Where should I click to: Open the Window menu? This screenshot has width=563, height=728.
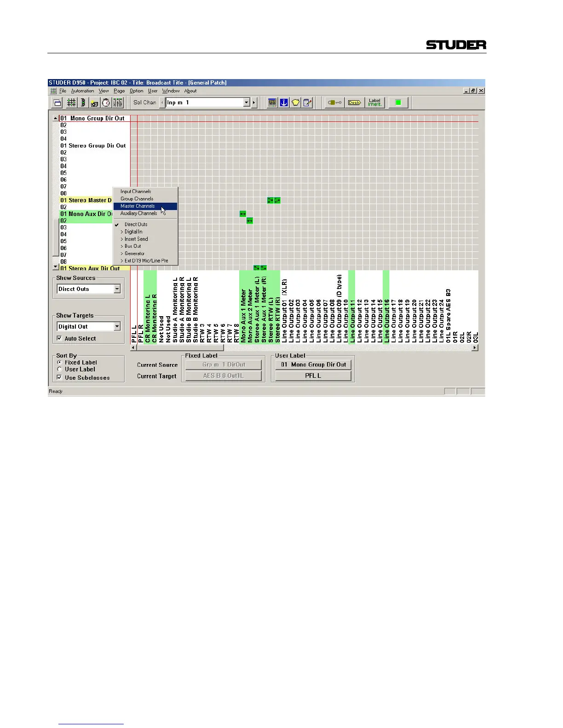[171, 91]
